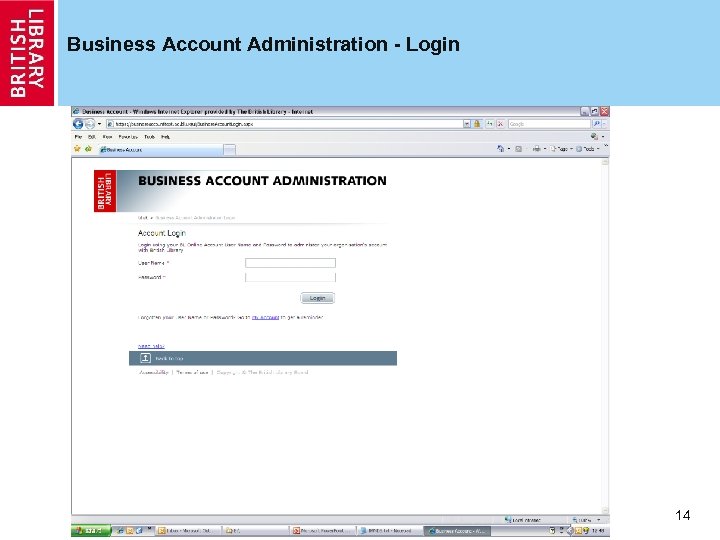Click the Password input field
Screen dimensions: 720x540
point(290,277)
